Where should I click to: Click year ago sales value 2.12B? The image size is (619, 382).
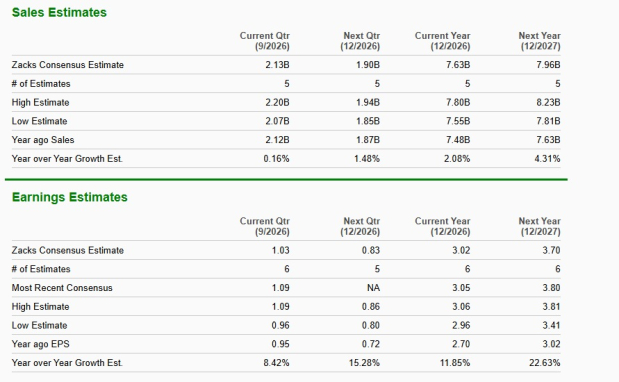(x=277, y=140)
